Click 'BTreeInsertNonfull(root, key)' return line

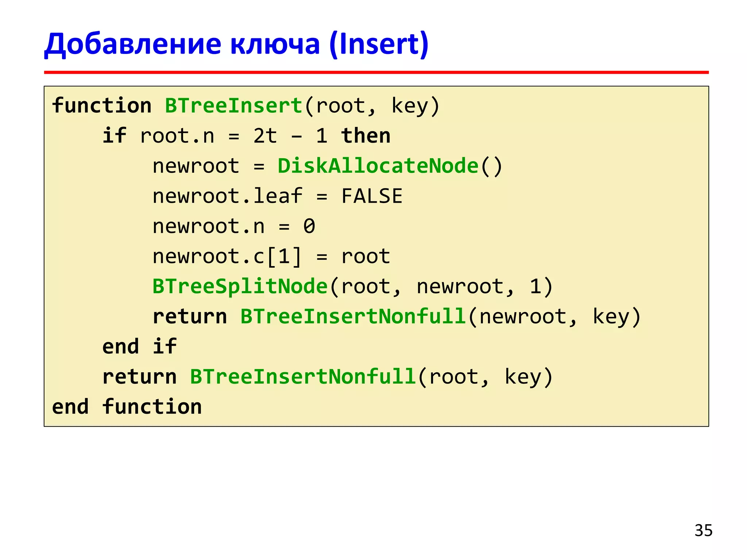[x=328, y=377]
